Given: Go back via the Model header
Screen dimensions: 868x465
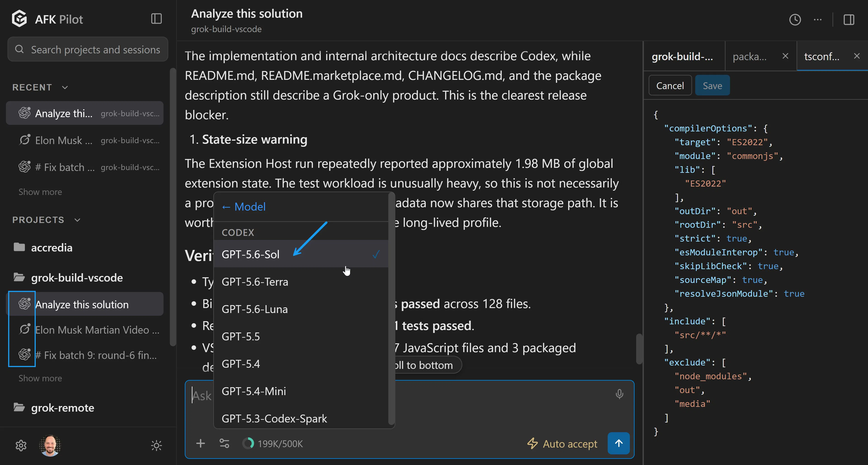Looking at the screenshot, I should point(244,206).
